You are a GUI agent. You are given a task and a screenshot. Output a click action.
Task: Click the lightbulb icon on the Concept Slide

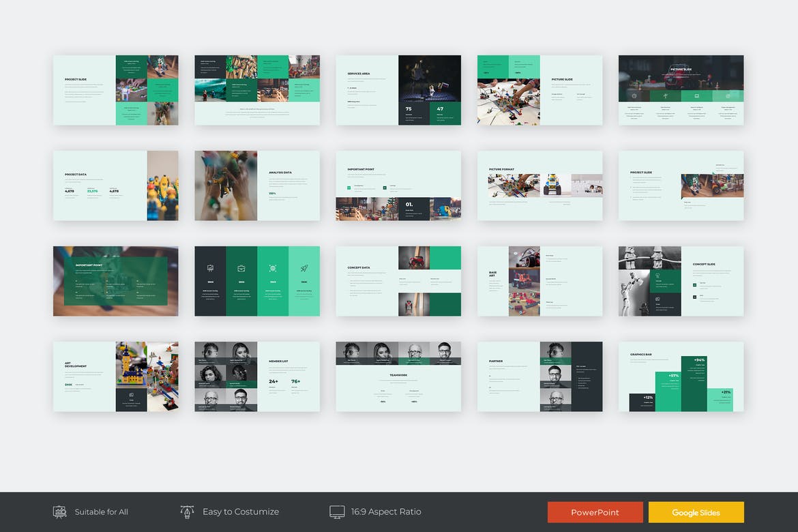pos(658,274)
